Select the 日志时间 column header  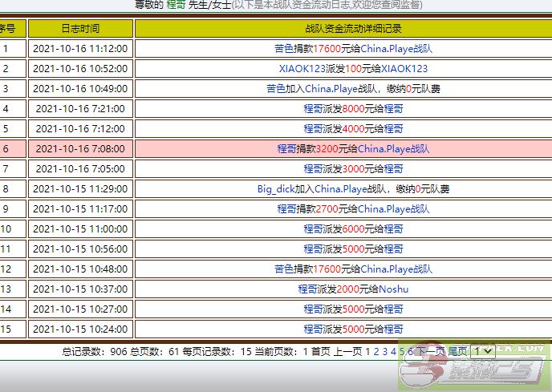[x=80, y=28]
